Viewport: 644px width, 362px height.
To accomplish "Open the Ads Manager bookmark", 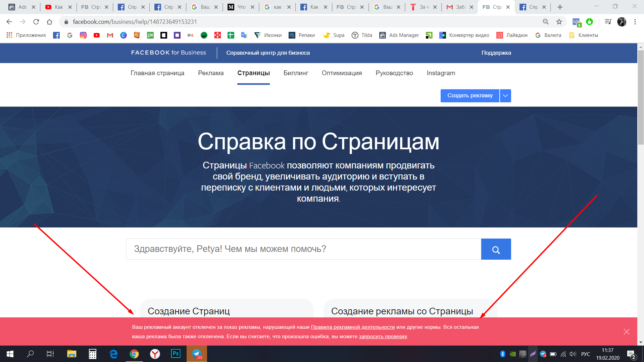I will (x=399, y=35).
